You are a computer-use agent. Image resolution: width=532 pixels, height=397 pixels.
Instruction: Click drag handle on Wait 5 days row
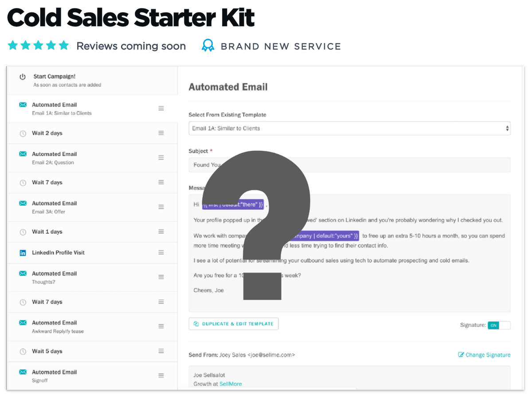pos(161,351)
